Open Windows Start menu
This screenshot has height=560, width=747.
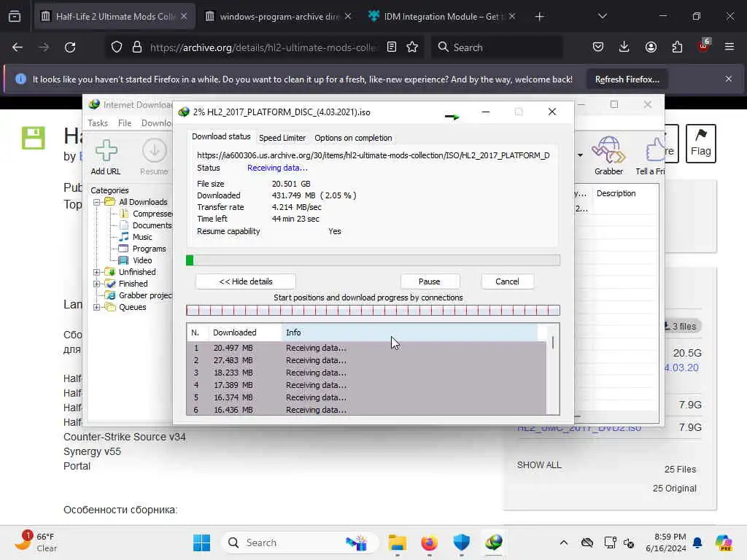202,542
